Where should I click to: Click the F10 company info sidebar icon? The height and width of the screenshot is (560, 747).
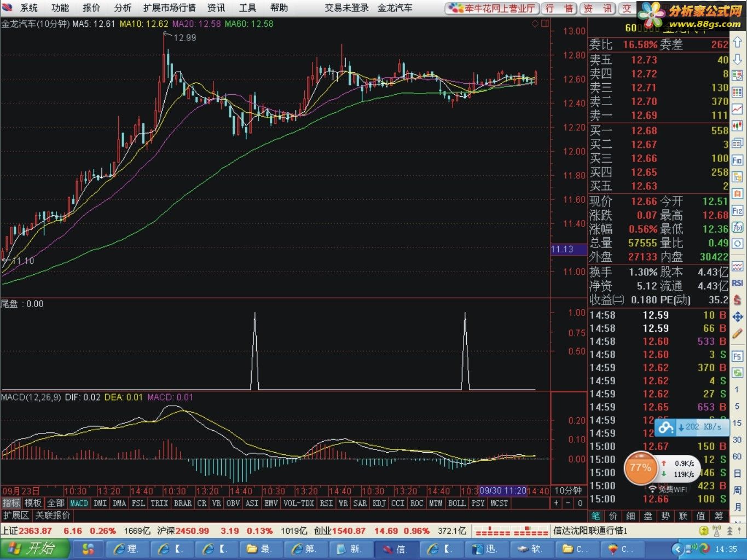tap(737, 160)
